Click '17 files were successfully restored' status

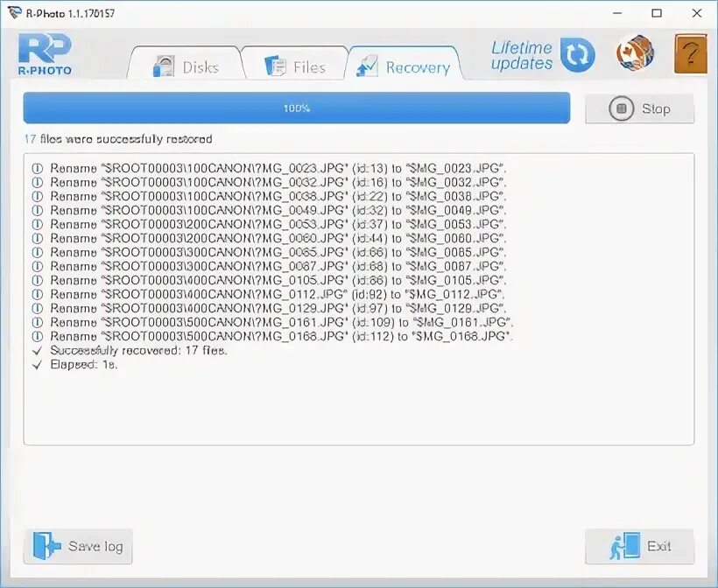(x=118, y=139)
